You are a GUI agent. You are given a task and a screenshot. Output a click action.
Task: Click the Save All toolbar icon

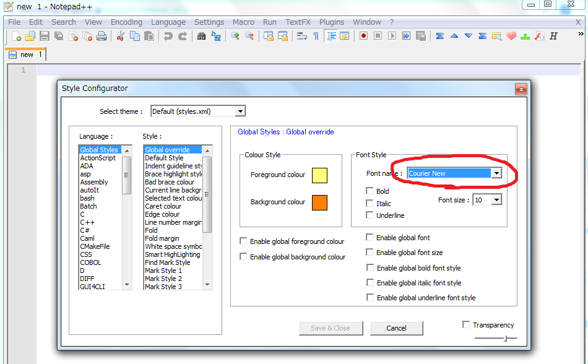[x=59, y=37]
